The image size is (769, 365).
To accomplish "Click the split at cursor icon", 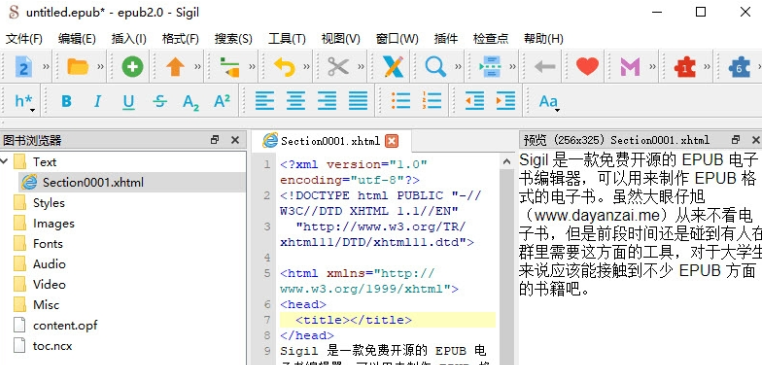I will (490, 66).
